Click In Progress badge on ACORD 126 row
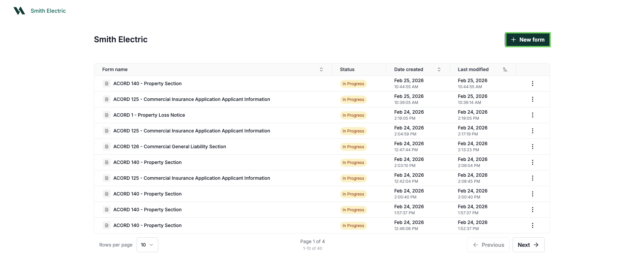644x276 pixels. (353, 147)
